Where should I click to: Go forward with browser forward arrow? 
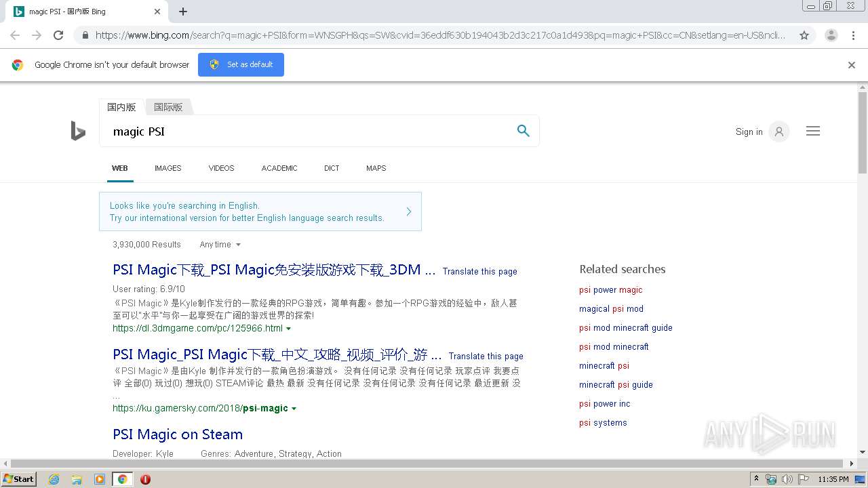[37, 35]
